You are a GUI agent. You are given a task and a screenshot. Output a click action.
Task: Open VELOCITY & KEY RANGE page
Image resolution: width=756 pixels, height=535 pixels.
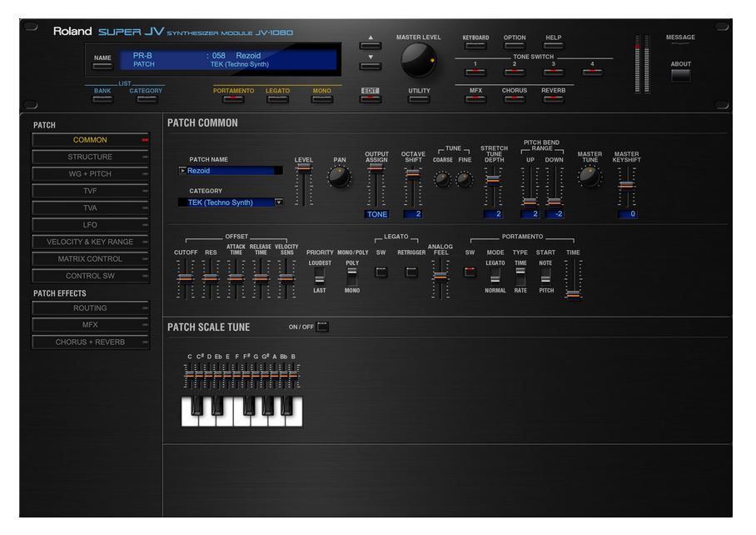91,242
